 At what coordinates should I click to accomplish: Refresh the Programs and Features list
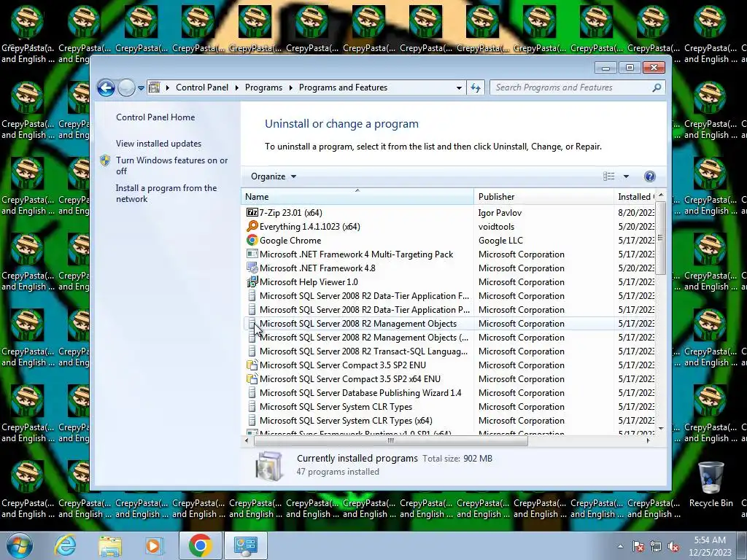pos(476,87)
